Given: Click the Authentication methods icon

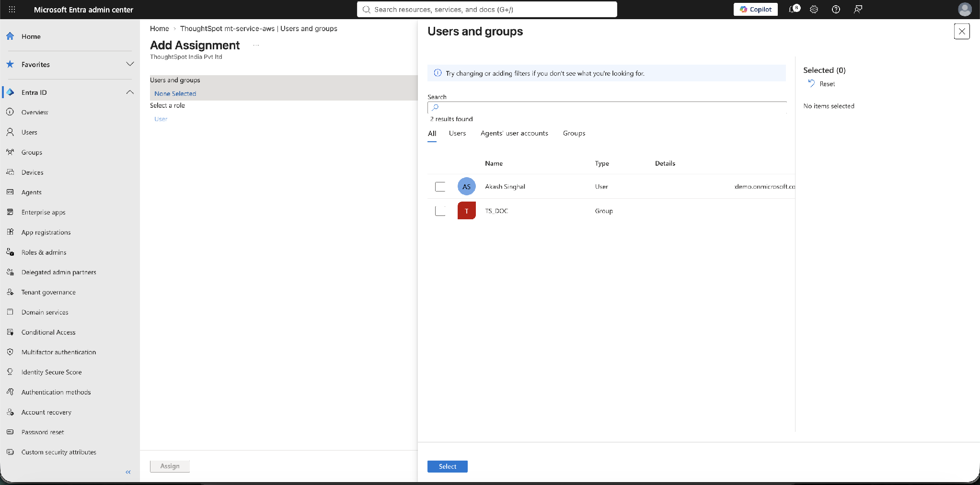Looking at the screenshot, I should coord(10,392).
